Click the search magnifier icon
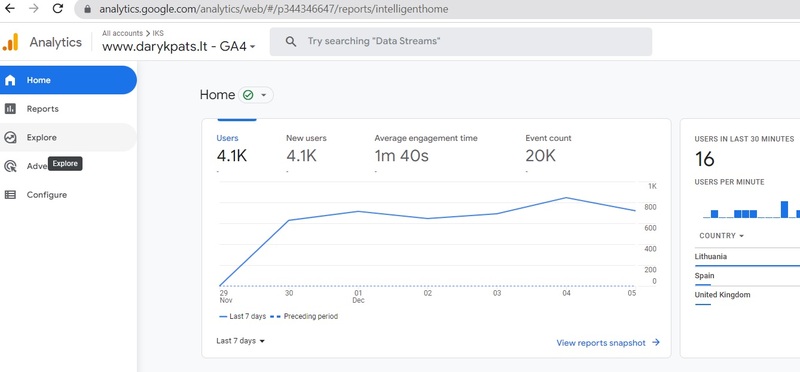Image resolution: width=800 pixels, height=372 pixels. coord(291,41)
